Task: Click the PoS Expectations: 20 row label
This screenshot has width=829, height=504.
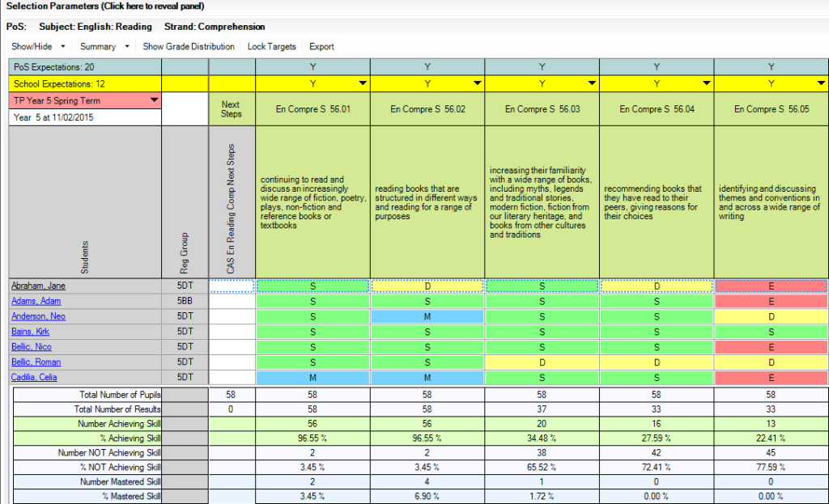Action: pos(85,67)
